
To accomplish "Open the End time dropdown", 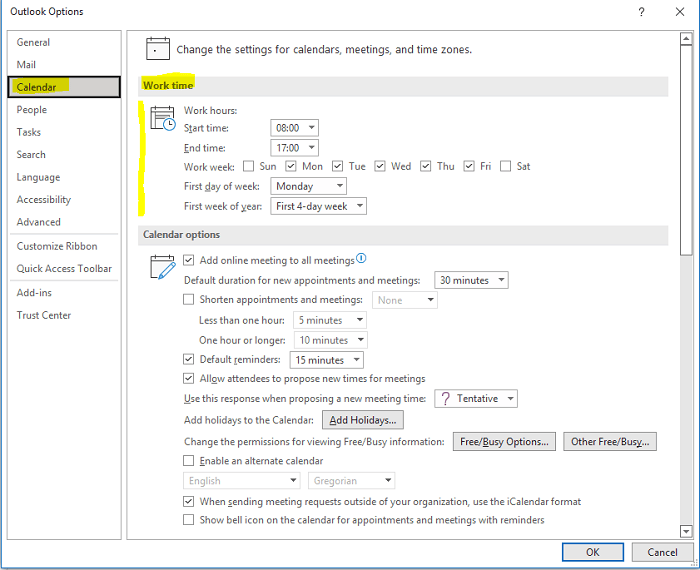I will 295,148.
